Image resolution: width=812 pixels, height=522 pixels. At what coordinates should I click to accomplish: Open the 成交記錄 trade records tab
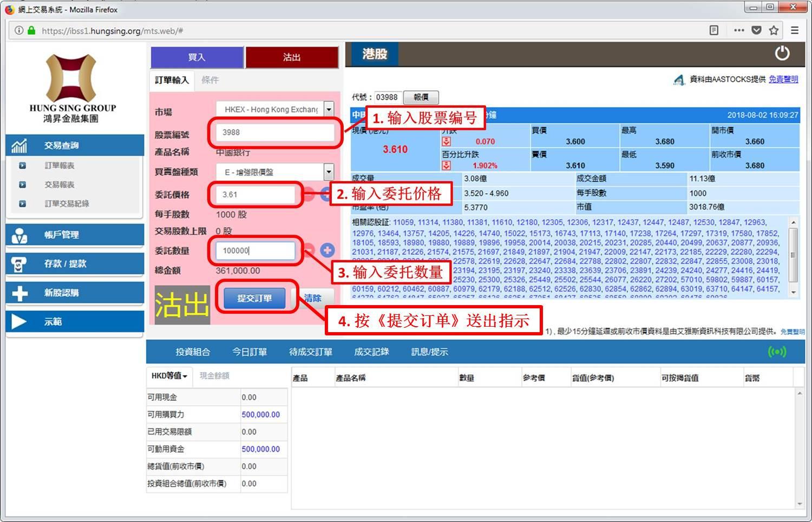(371, 352)
